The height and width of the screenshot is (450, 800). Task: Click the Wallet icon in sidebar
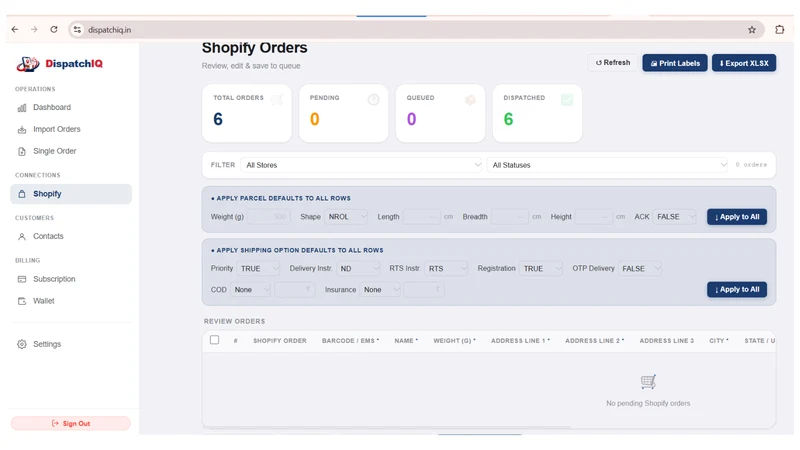(22, 301)
